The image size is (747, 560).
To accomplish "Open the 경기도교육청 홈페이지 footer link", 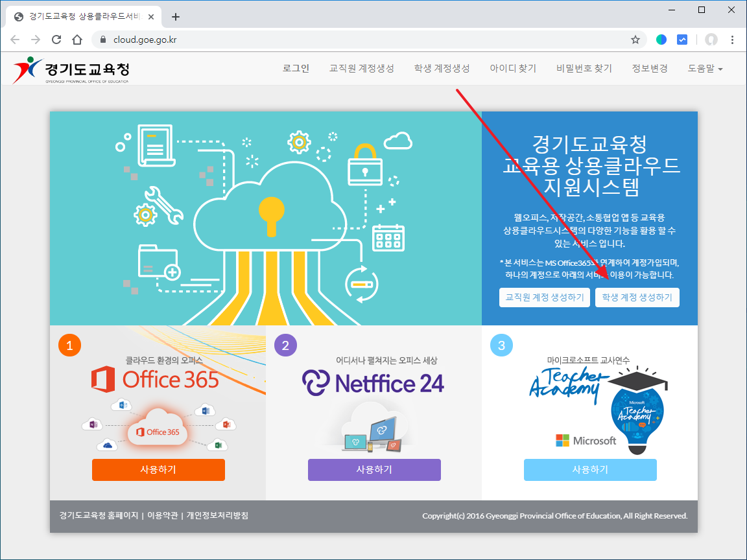I will (x=99, y=515).
